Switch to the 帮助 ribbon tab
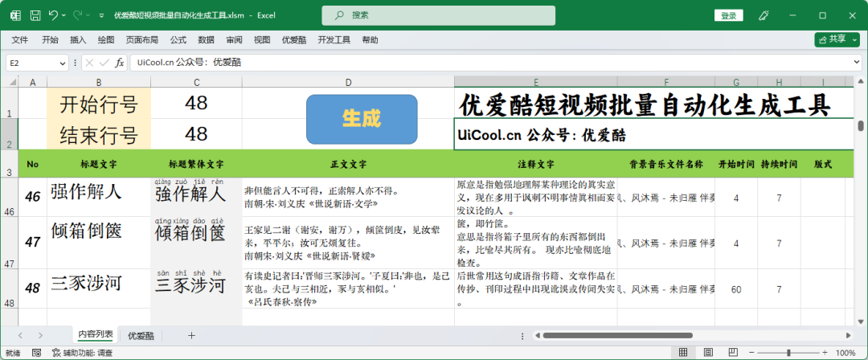 tap(370, 40)
